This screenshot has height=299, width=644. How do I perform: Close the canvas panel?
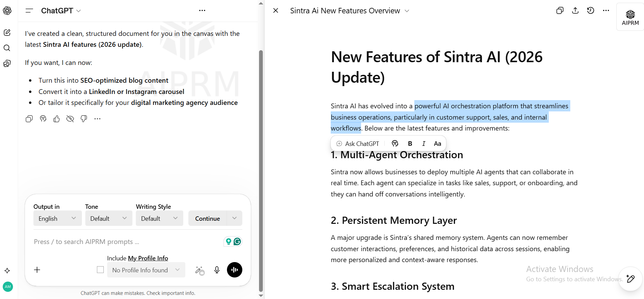click(276, 11)
